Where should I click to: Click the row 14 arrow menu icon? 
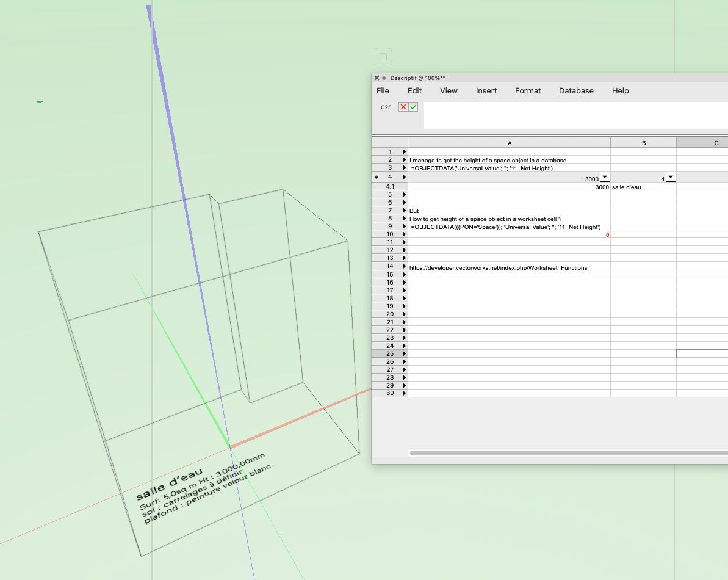(x=404, y=266)
